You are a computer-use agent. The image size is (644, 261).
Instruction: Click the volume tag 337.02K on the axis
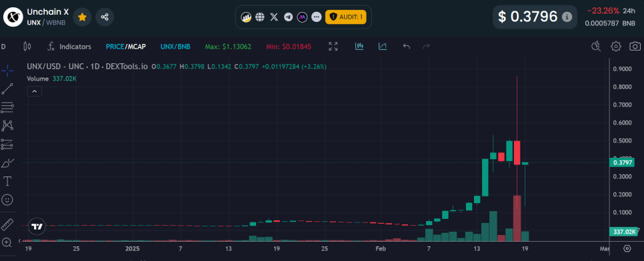coord(624,232)
